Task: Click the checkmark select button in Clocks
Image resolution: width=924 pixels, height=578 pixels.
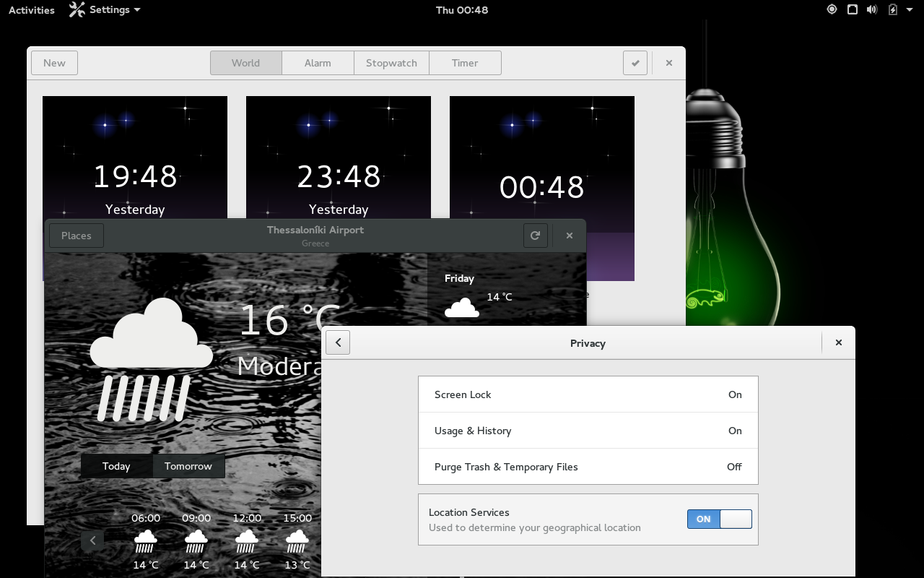Action: tap(635, 63)
